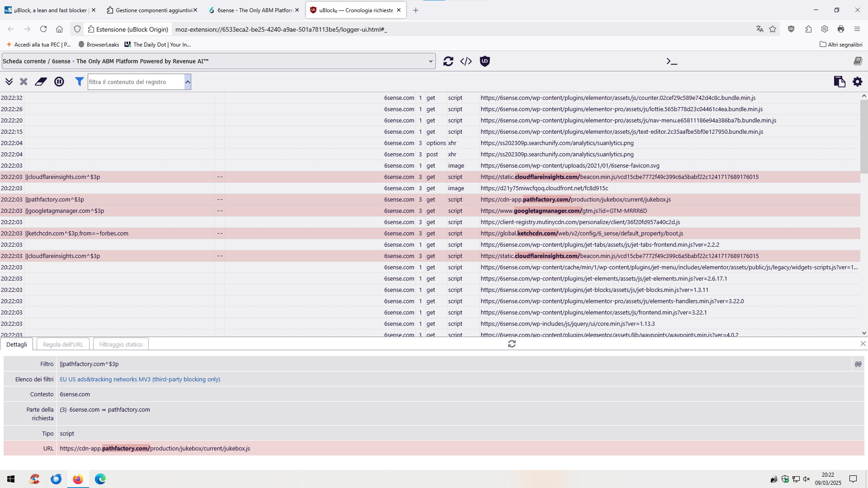Click the translate page icon
Image resolution: width=868 pixels, height=488 pixels.
(x=759, y=29)
